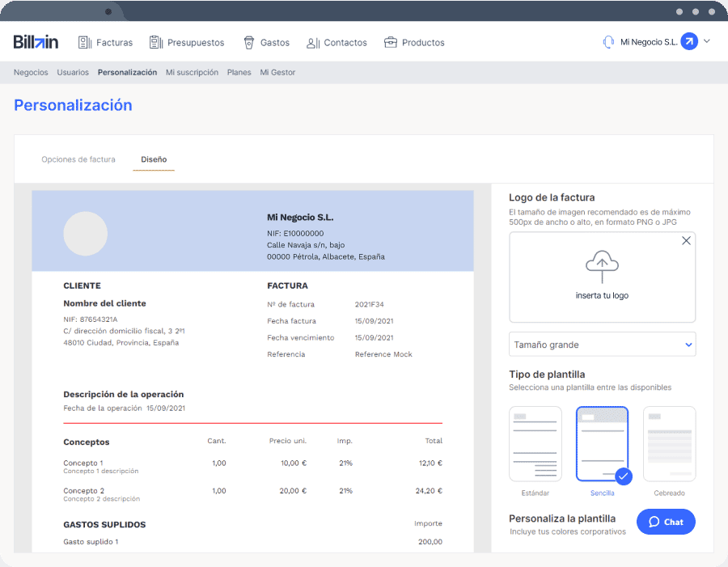Open the Tamaño grande size dropdown
The image size is (728, 567).
[602, 345]
